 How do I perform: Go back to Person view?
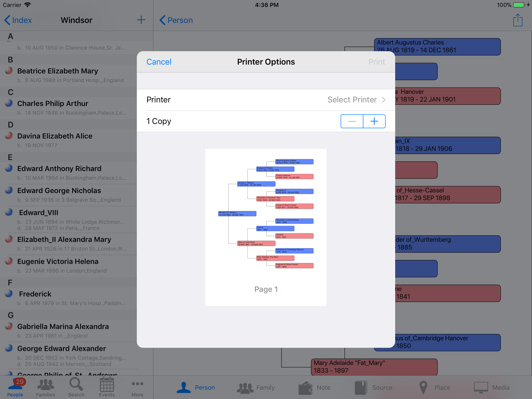[x=176, y=20]
